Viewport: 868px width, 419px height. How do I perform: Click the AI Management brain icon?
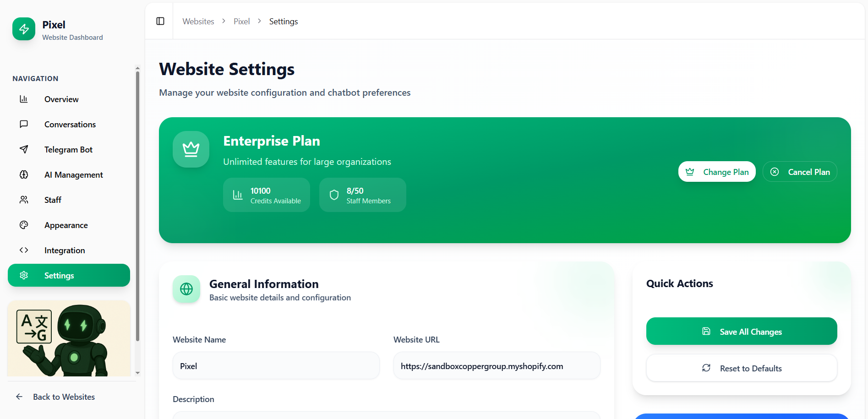[x=24, y=174]
